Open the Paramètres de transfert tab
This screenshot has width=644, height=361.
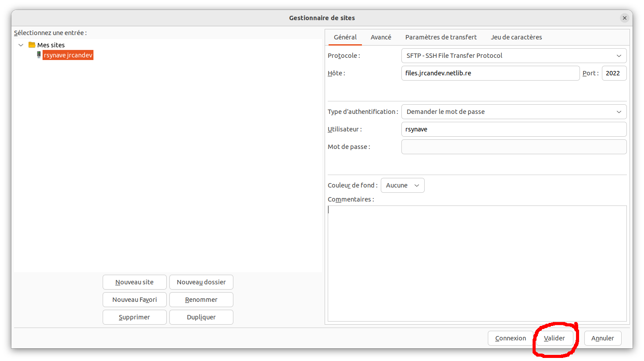click(x=440, y=37)
